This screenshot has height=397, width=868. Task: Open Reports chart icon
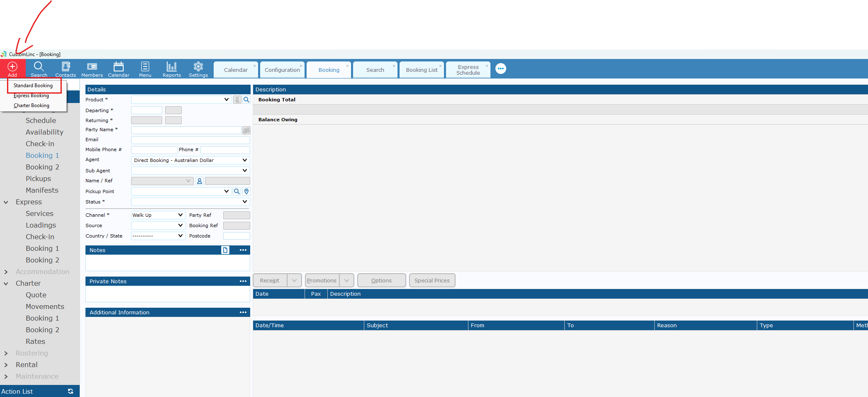[172, 66]
